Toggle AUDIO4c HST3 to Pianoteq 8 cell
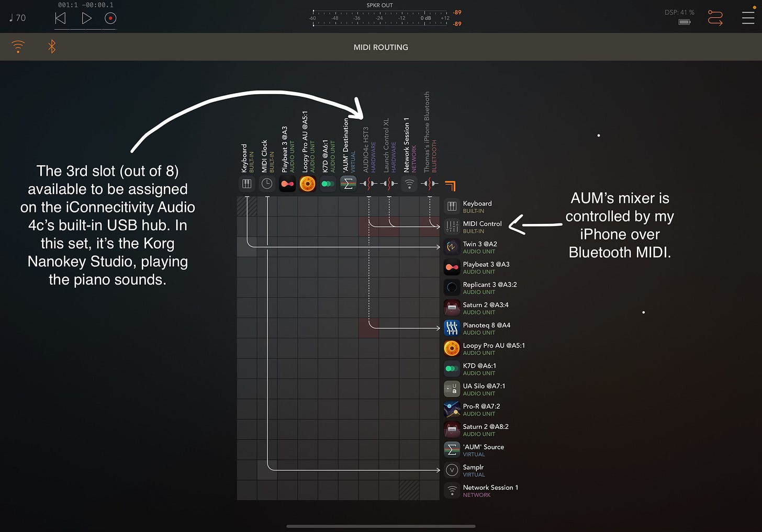The width and height of the screenshot is (762, 532). pos(368,328)
